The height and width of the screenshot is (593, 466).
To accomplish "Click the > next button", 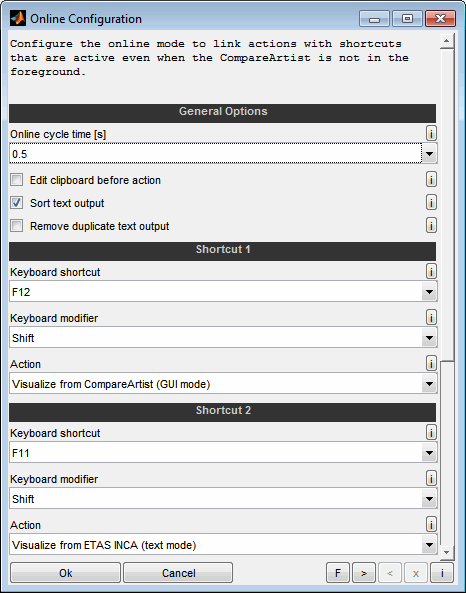I will tap(363, 573).
